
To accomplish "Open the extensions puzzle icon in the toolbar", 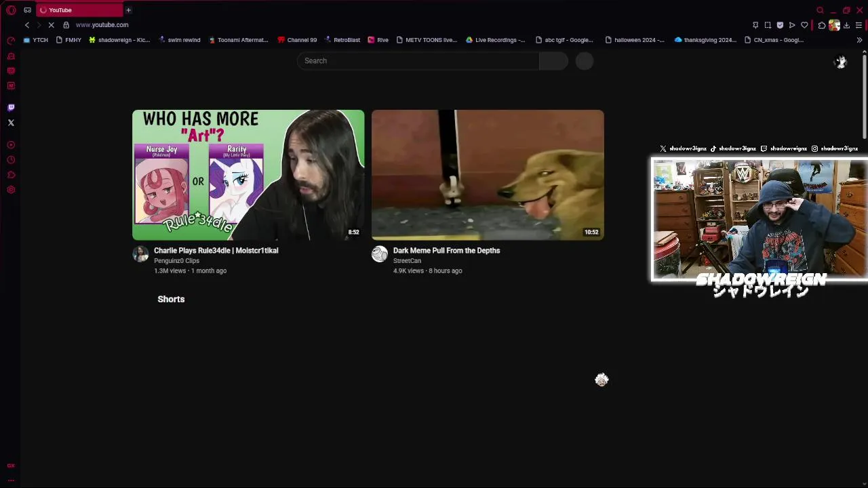I will pos(822,25).
